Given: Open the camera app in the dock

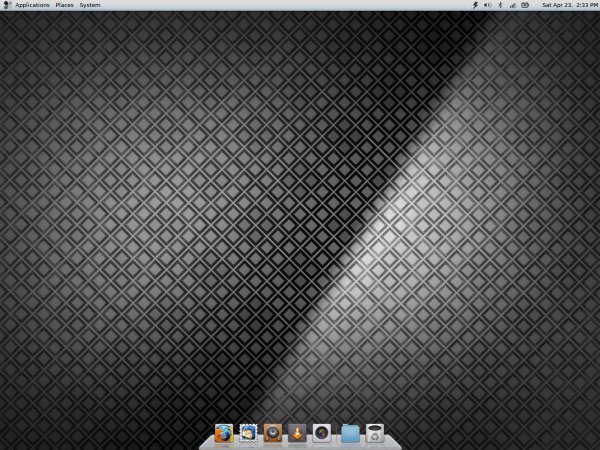Looking at the screenshot, I should (x=322, y=434).
